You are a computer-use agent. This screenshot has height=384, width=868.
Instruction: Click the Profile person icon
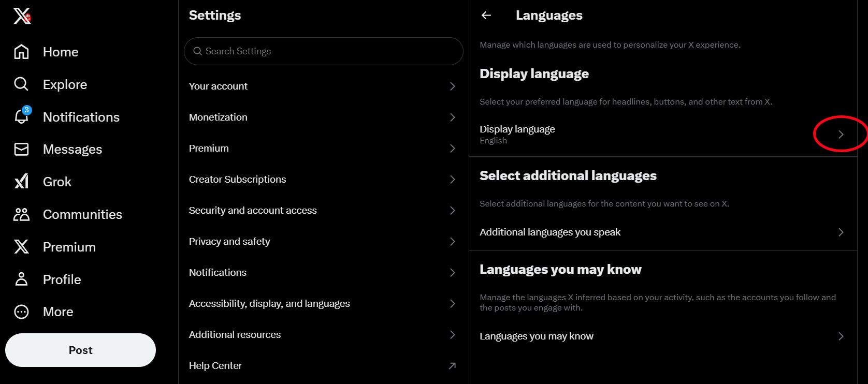21,279
